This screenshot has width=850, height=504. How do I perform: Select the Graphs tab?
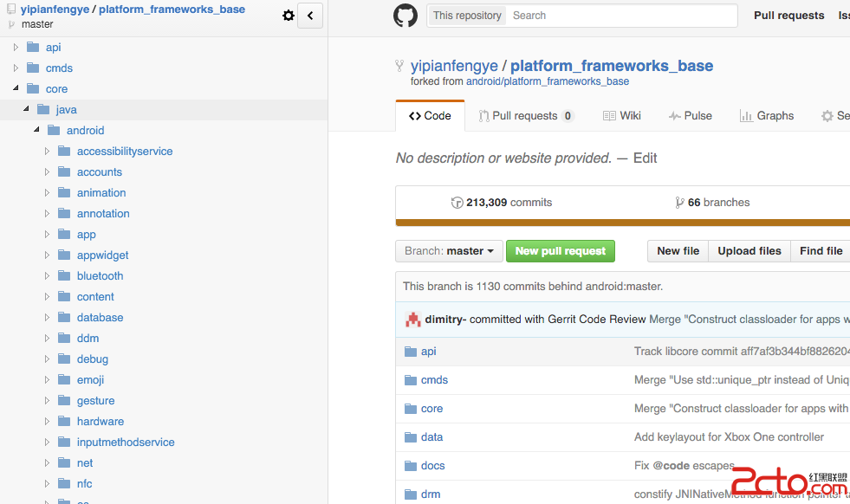tap(766, 116)
